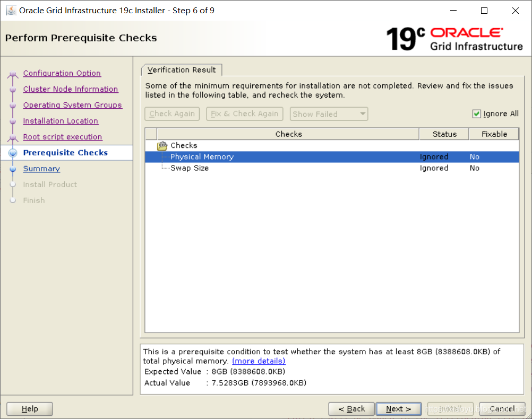Go to Configuration Option step
The width and height of the screenshot is (532, 419).
62,73
